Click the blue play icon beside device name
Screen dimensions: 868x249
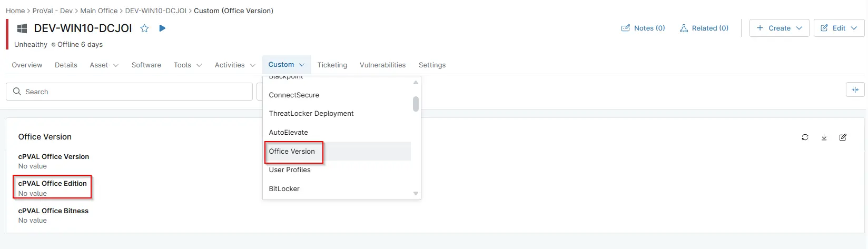pos(162,28)
